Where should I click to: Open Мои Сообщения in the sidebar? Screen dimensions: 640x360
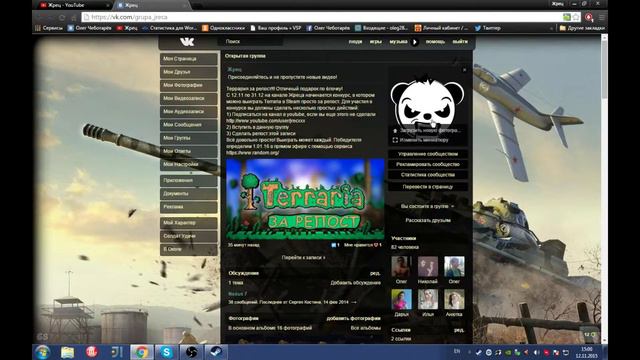(189, 125)
